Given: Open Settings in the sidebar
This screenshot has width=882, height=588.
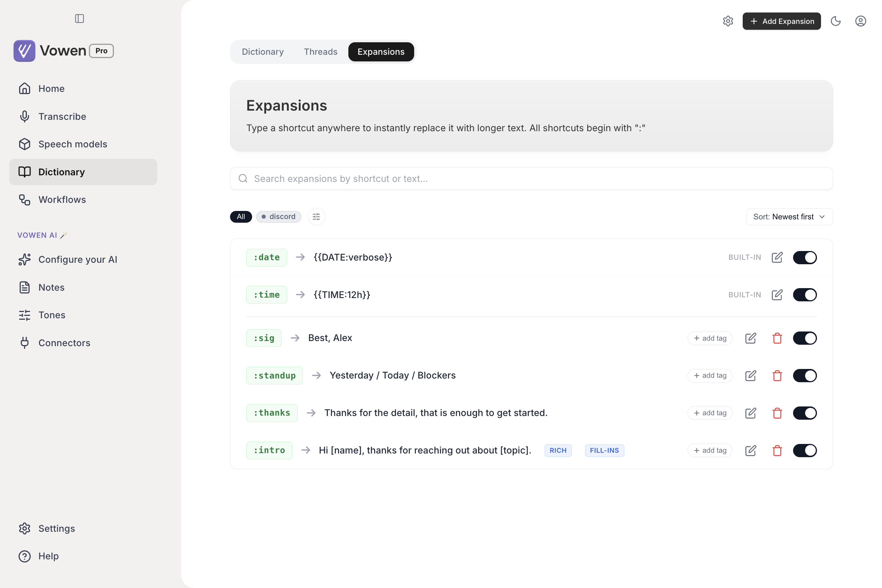Looking at the screenshot, I should coord(83,528).
